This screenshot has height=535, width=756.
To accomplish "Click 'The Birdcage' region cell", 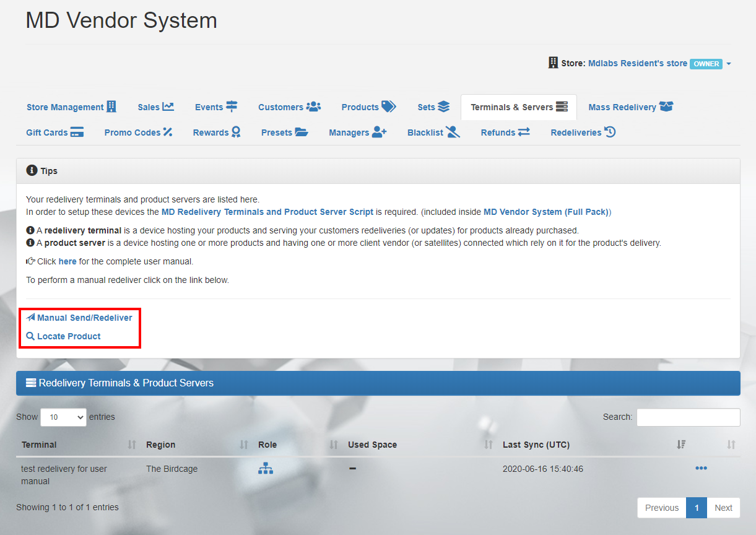I will [172, 469].
